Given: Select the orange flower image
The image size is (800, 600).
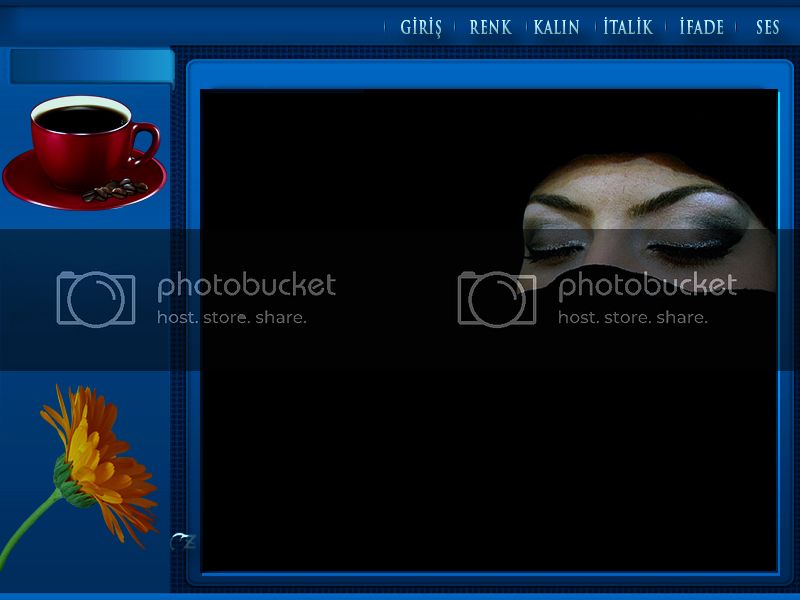Looking at the screenshot, I should click(100, 455).
